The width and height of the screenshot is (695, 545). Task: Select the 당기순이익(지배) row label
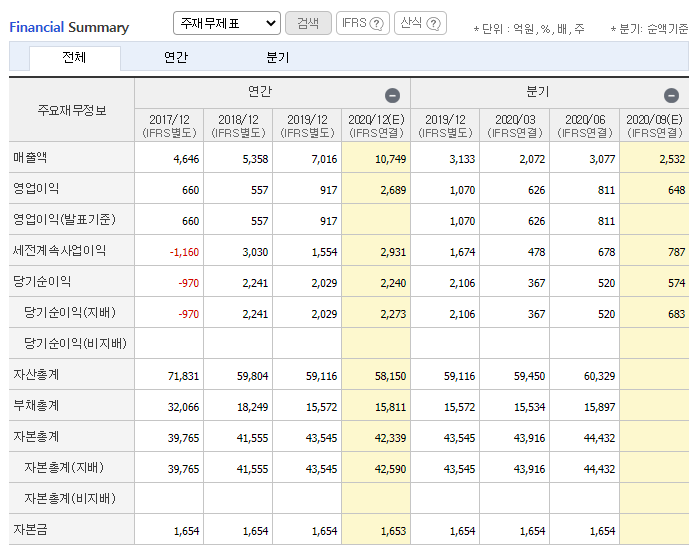point(70,312)
